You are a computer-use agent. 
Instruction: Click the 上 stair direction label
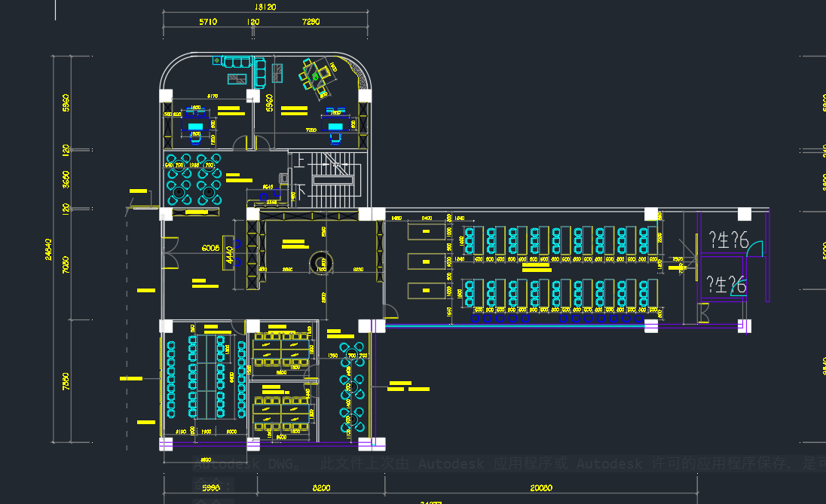click(298, 160)
